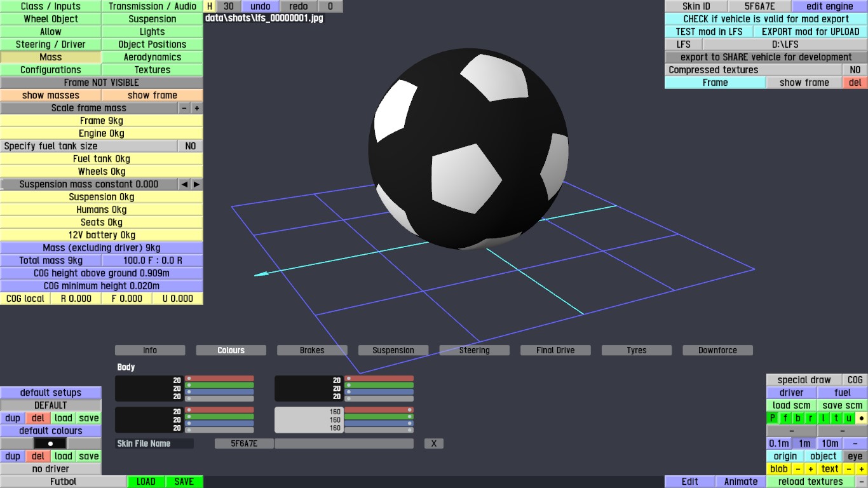
Task: Select the P view button
Action: point(773,418)
